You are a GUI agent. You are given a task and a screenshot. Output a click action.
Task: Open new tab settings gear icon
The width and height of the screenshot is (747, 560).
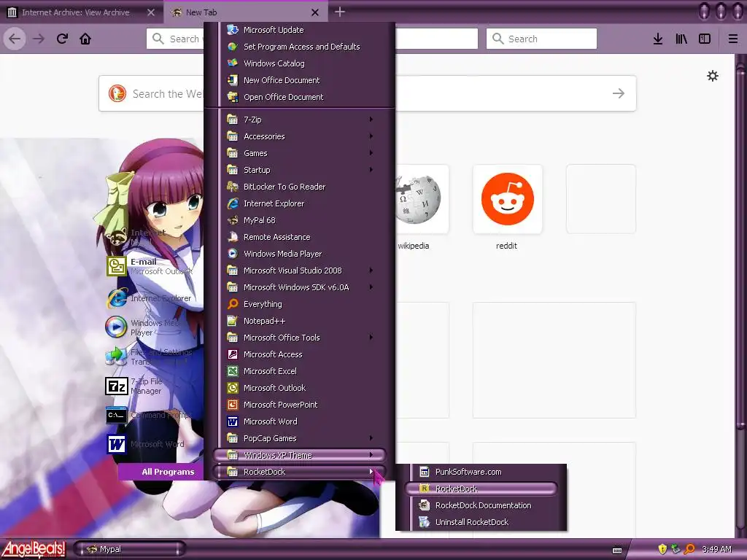click(713, 76)
